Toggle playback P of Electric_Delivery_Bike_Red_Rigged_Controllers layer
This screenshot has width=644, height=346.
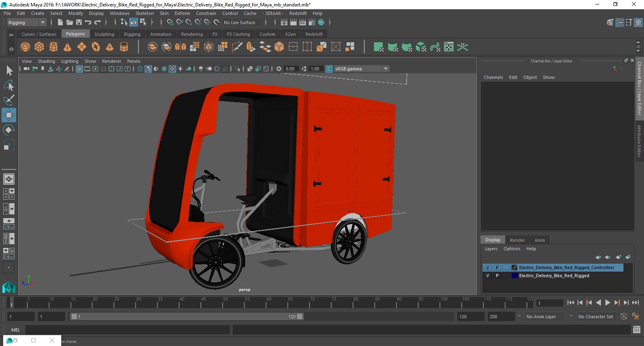pos(497,268)
